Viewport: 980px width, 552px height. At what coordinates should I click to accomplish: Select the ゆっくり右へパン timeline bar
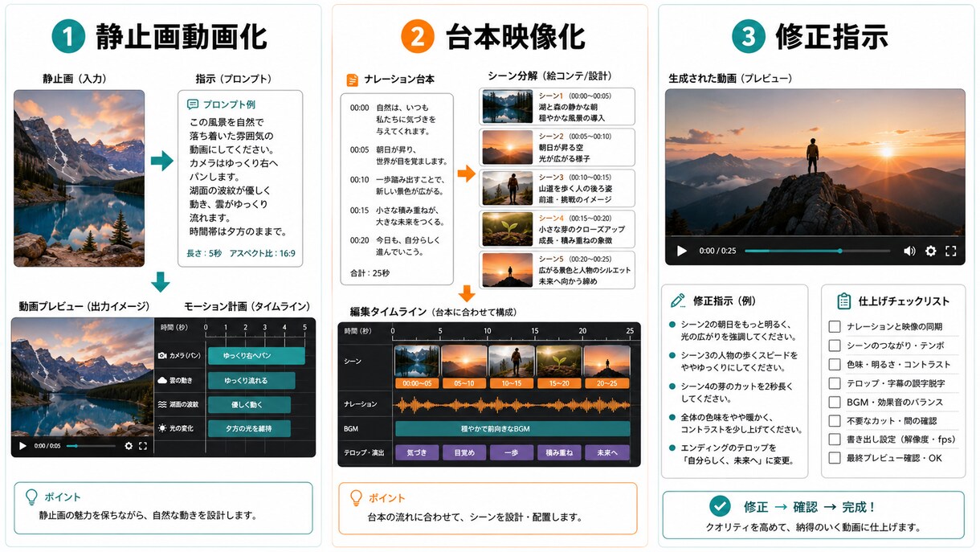coord(256,355)
